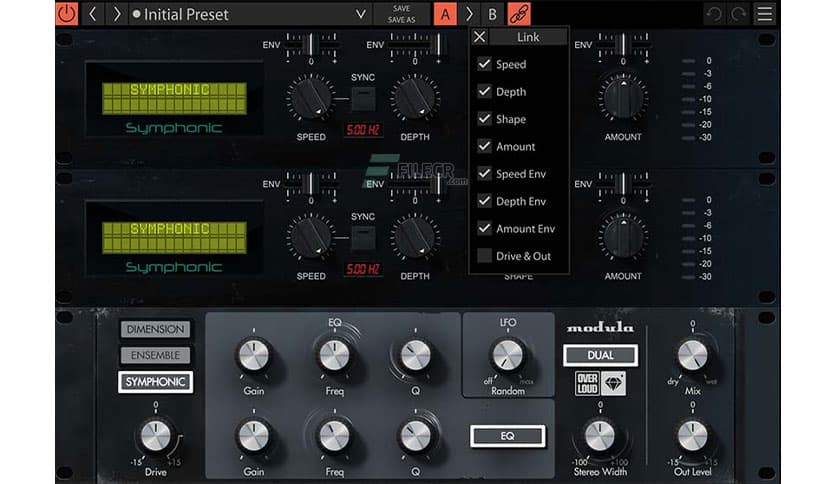This screenshot has height=484, width=836.
Task: Uncheck the Amount link checkbox
Action: [x=484, y=146]
